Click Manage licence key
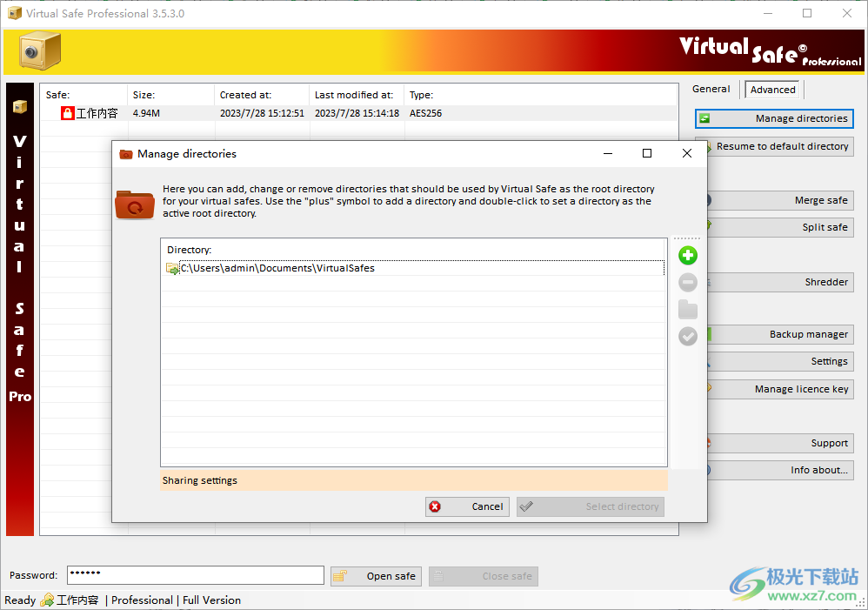Screen dimensions: 868x610 click(x=780, y=389)
